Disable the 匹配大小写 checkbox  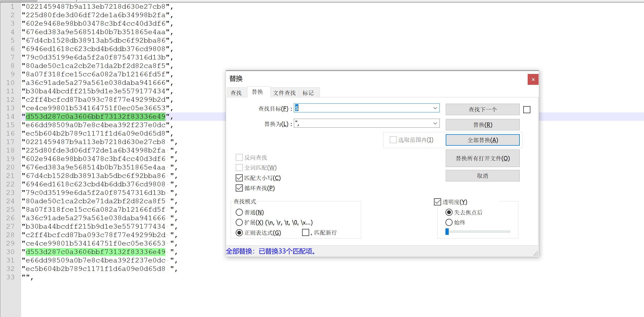tap(239, 178)
